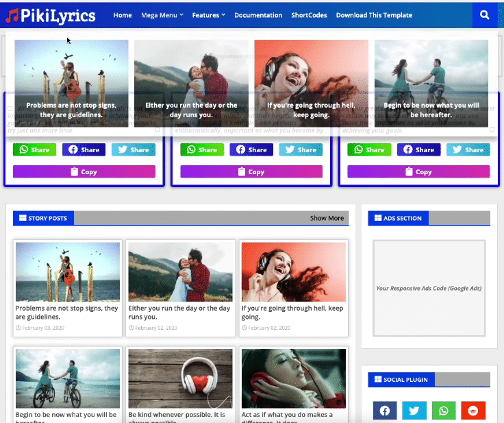Screen dimensions: 504x423
Task: Click Facebook Share button in first quote card
Action: pos(84,149)
